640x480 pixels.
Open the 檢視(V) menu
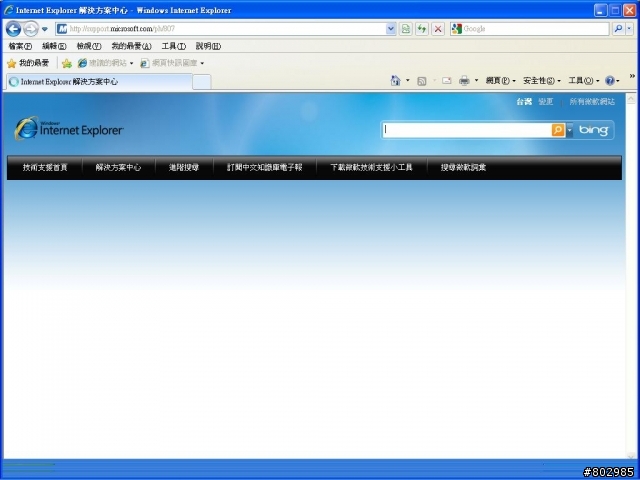tap(89, 46)
